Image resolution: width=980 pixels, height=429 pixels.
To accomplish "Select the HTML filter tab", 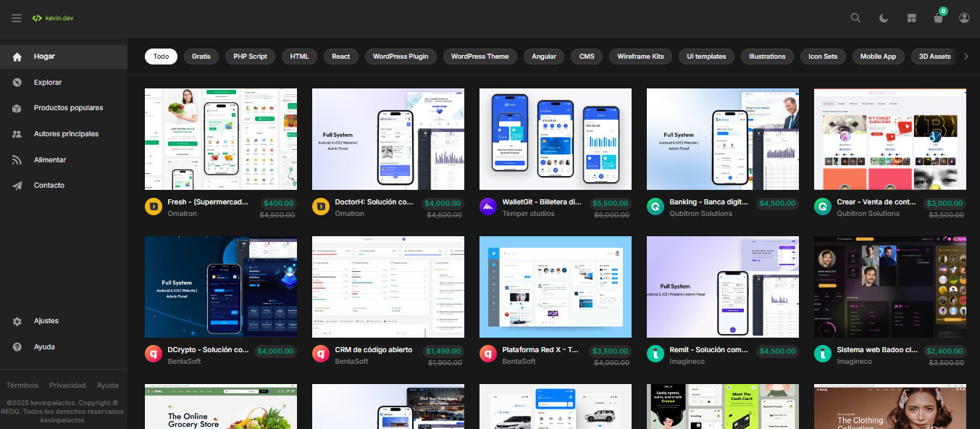I will pyautogui.click(x=299, y=57).
